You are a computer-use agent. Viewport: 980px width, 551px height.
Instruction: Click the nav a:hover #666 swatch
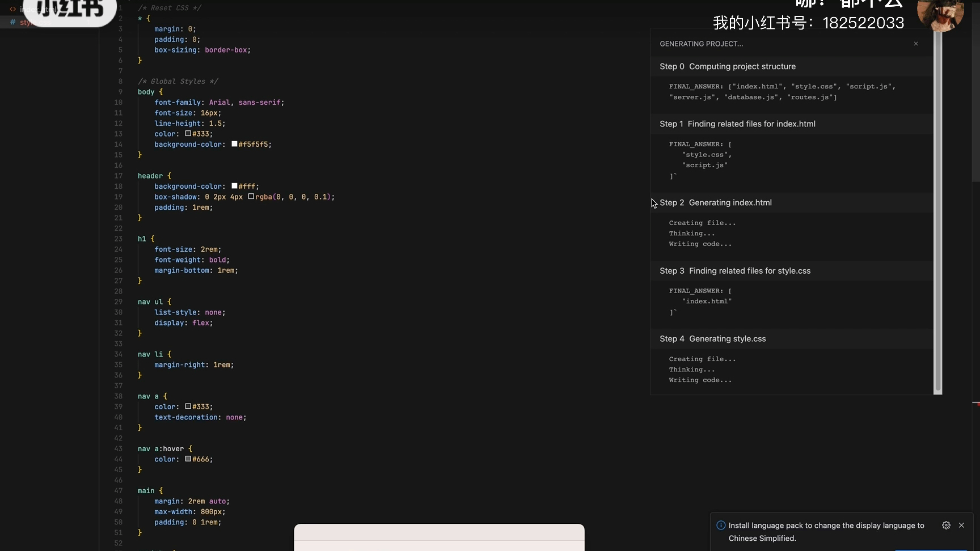point(188,459)
